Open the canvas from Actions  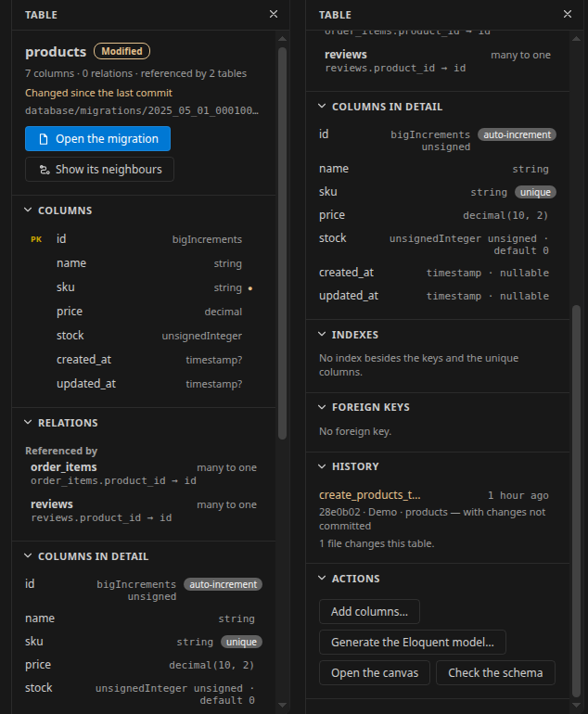(x=375, y=672)
